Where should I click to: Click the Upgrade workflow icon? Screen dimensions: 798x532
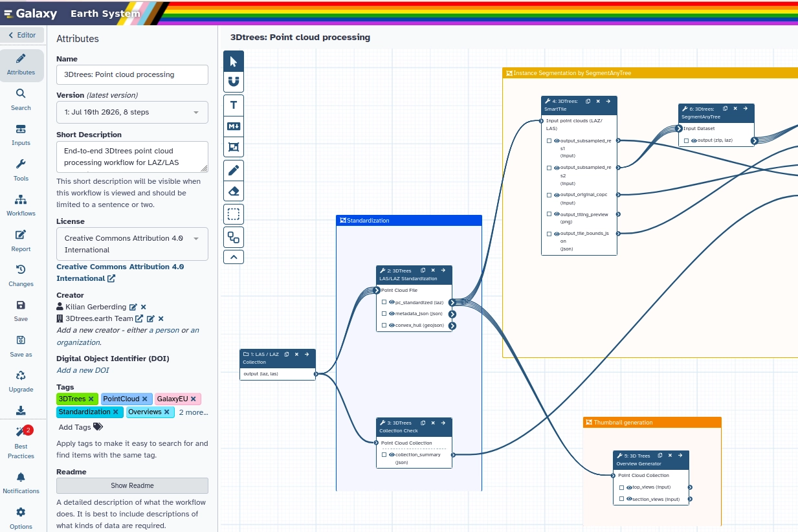[21, 381]
